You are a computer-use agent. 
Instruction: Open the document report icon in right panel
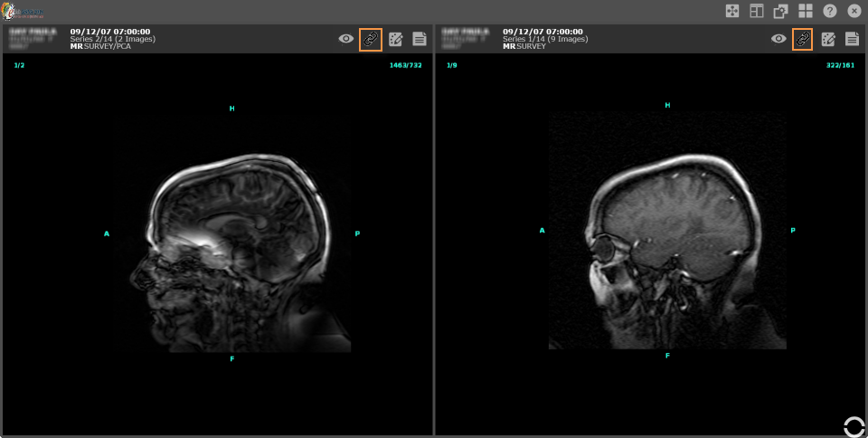point(852,39)
